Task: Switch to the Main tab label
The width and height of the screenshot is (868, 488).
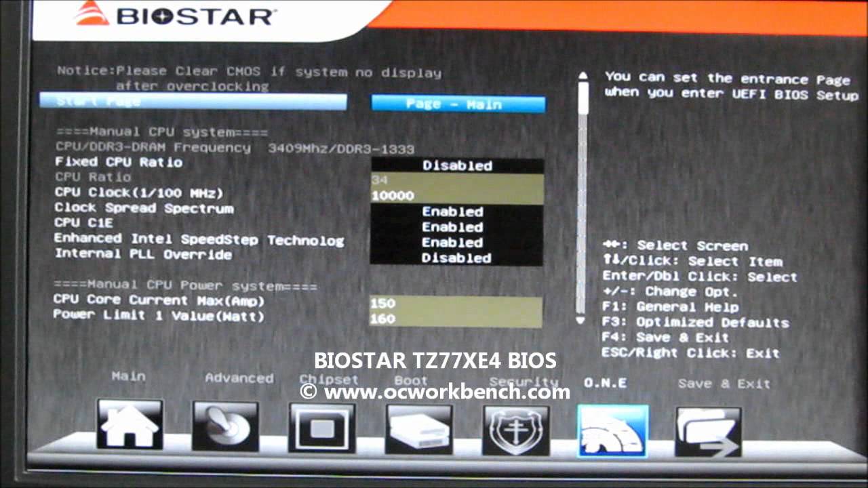Action: click(129, 375)
